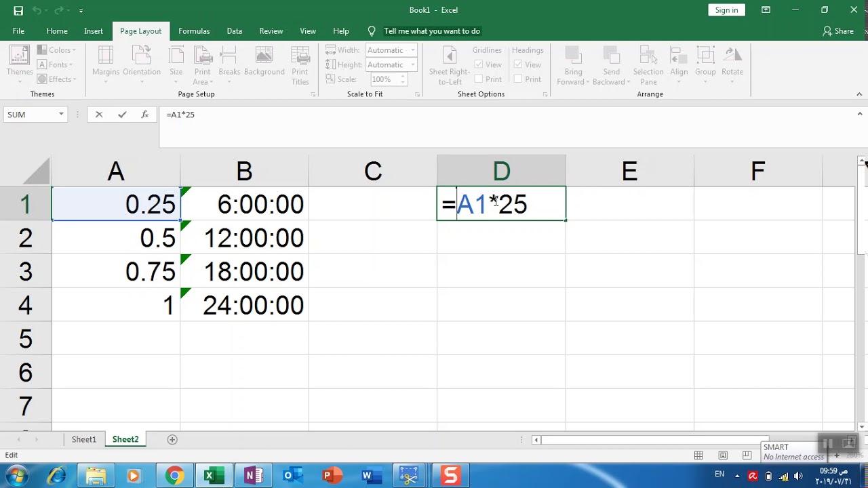Screen dimensions: 868x488
Task: Click the Background image button
Action: pos(264,62)
